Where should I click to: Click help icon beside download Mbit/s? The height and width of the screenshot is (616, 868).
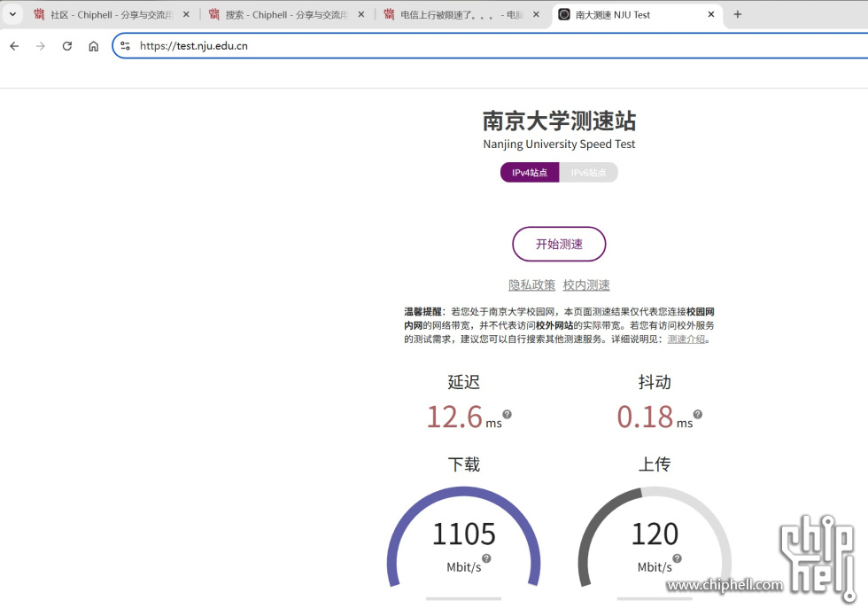[486, 558]
